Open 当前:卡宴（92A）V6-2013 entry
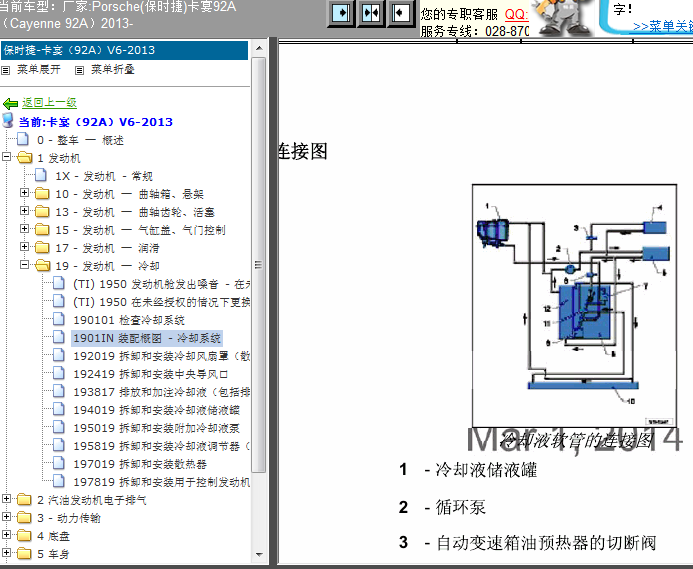 pos(95,122)
